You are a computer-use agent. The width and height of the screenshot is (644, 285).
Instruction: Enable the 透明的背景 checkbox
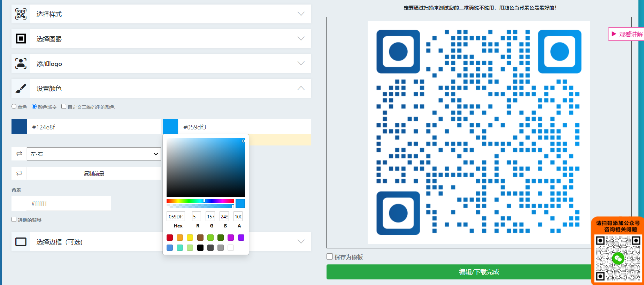[14, 219]
